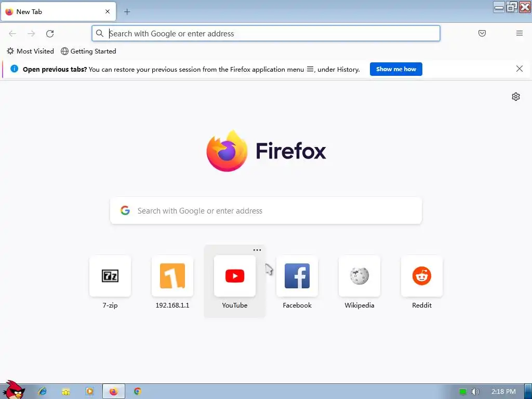Open the 192.168.1.1 shortcut tile
The width and height of the screenshot is (532, 399).
[x=172, y=276]
